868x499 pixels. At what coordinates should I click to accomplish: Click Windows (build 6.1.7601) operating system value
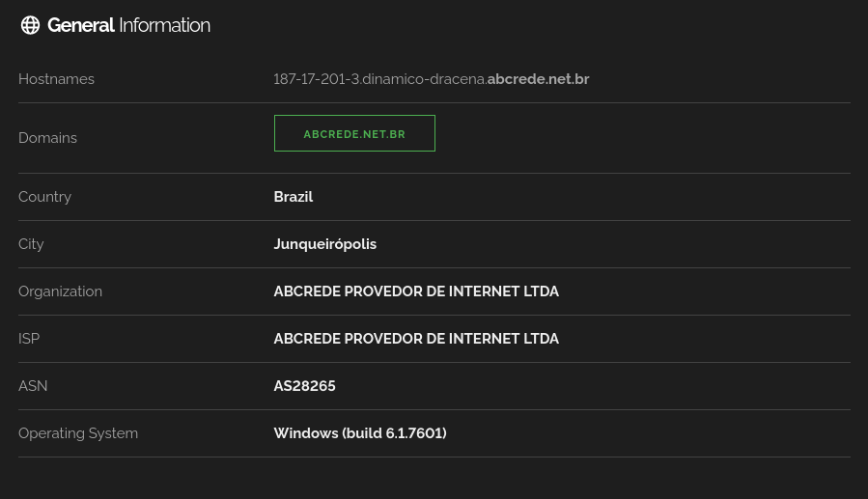(x=360, y=433)
